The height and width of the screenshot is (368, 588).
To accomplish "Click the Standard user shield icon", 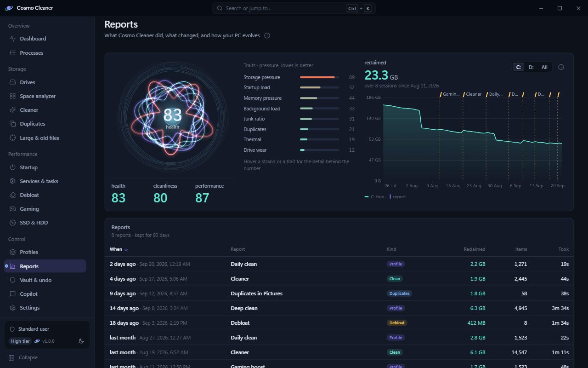I will tap(12, 329).
